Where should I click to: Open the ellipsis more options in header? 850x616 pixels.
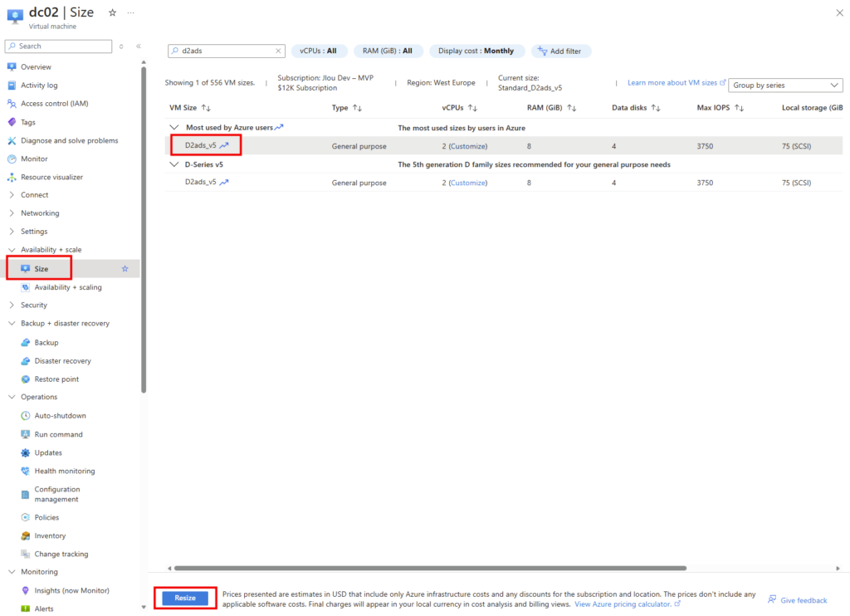pos(130,12)
